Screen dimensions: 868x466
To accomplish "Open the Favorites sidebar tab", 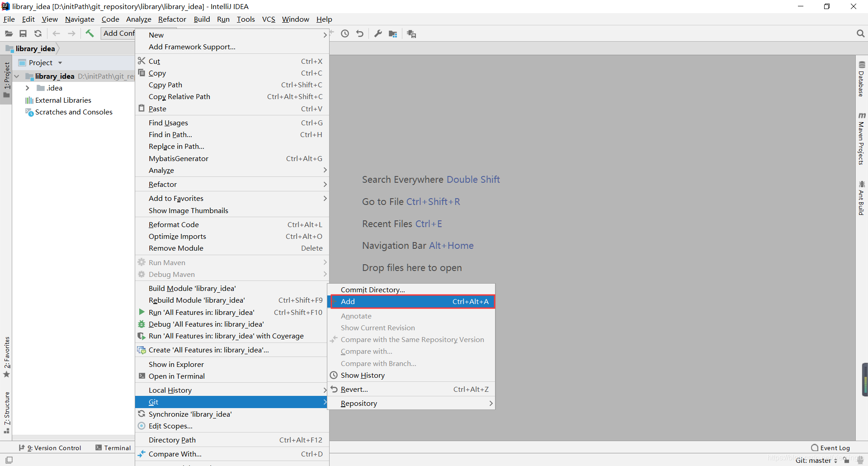I will click(x=6, y=357).
